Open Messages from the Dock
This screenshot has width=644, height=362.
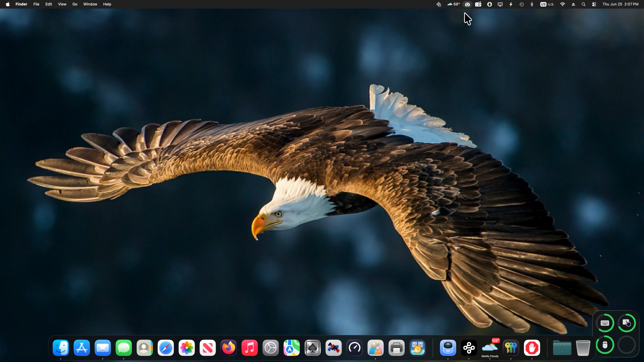pos(124,348)
